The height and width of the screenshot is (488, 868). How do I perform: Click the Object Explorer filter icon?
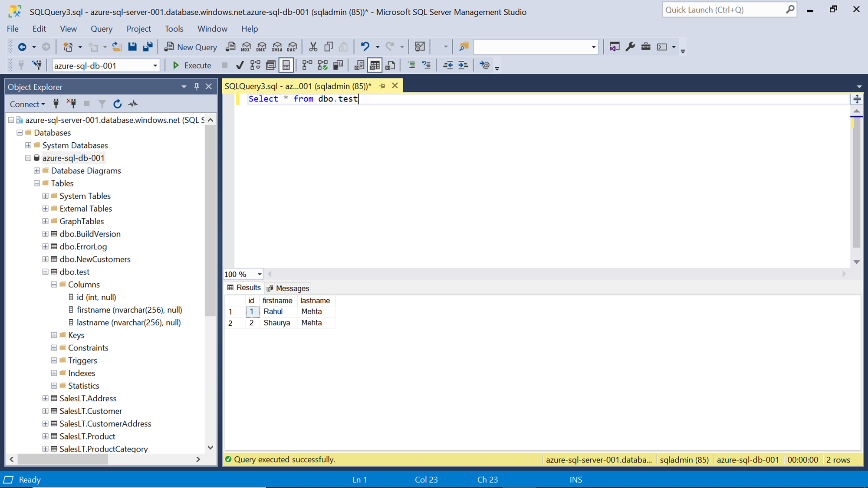(x=102, y=104)
